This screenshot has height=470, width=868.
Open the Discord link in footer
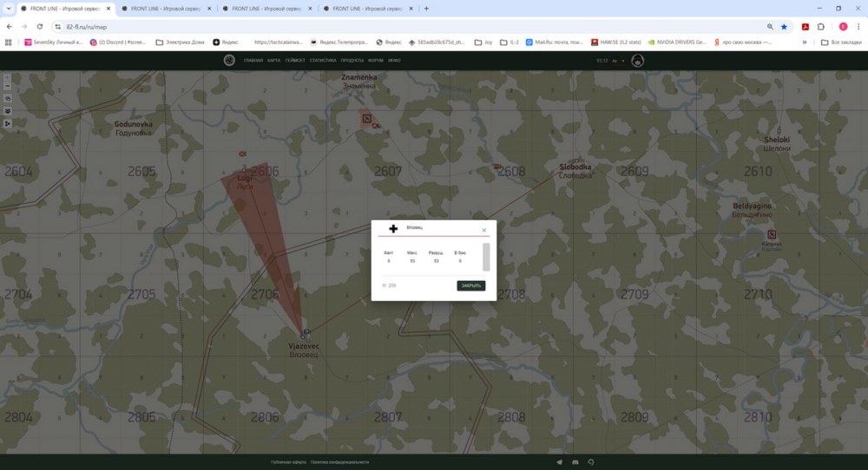pos(575,462)
